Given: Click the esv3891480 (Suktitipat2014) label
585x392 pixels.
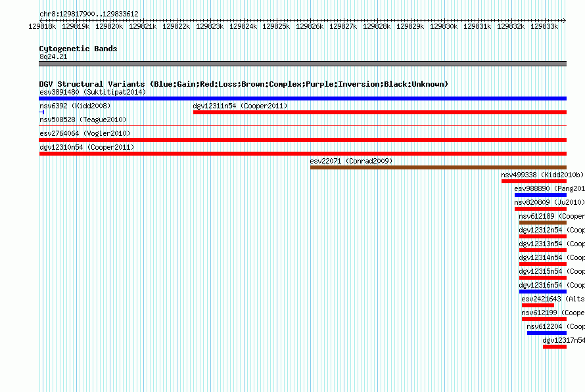Looking at the screenshot, I should point(93,92).
